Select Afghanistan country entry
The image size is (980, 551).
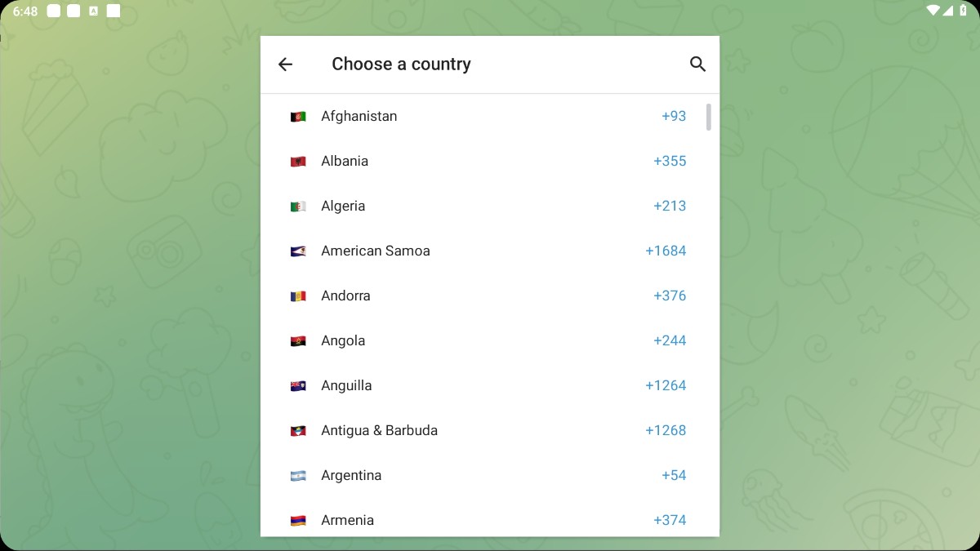[x=359, y=116]
